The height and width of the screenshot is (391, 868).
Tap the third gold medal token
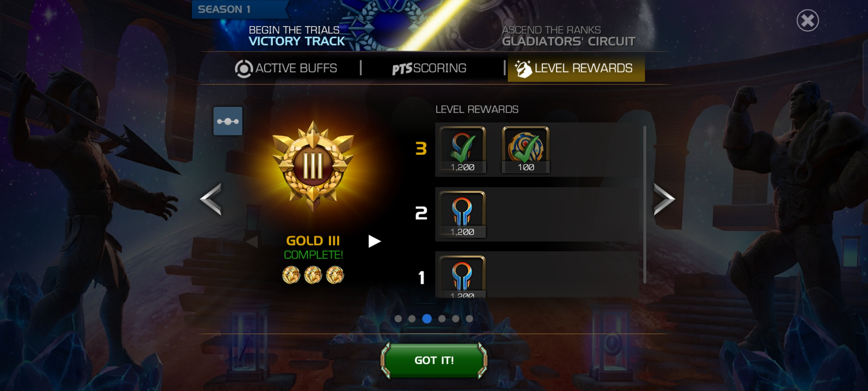tap(335, 275)
